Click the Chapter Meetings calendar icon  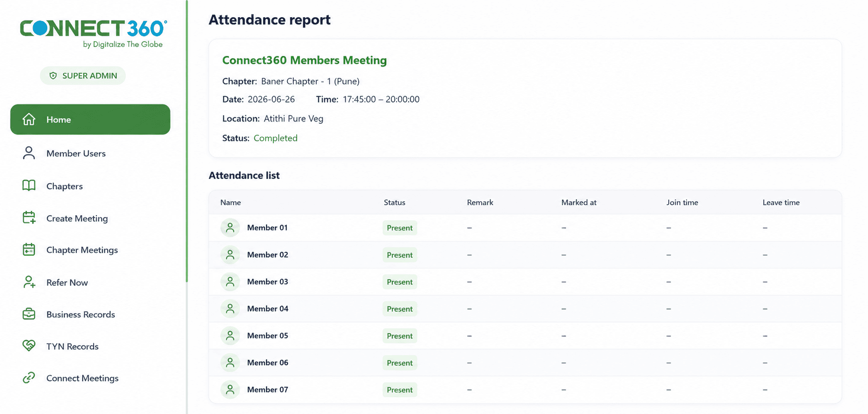click(x=29, y=250)
